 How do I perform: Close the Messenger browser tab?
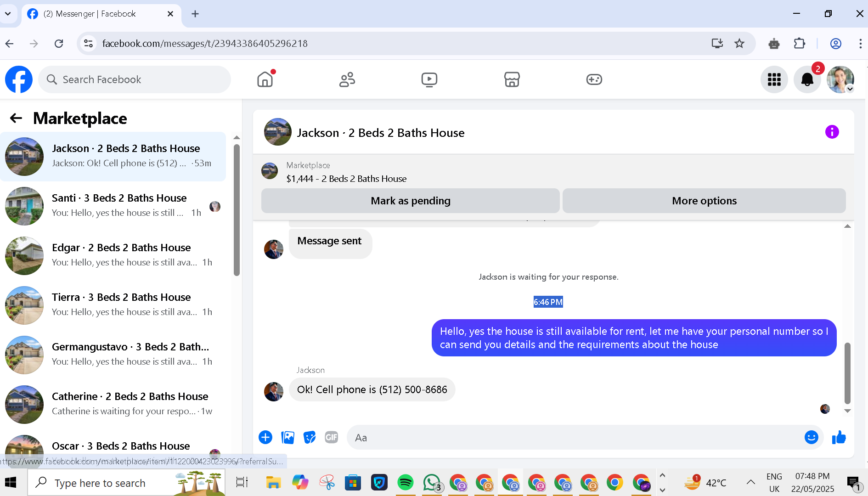[170, 14]
